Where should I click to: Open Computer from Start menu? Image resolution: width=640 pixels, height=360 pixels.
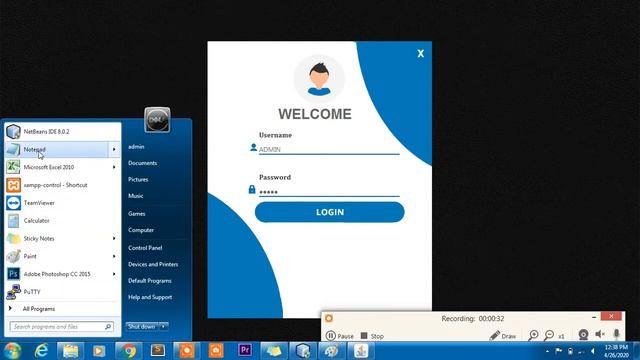[x=141, y=230]
